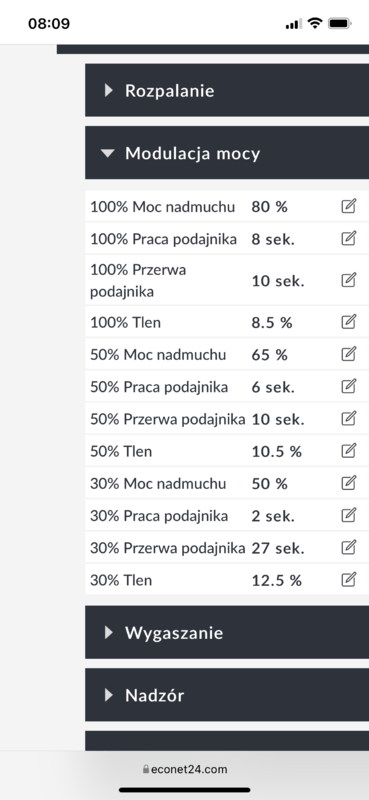Edit the 50% Moc nadmuchu value
The image size is (369, 800).
[349, 354]
